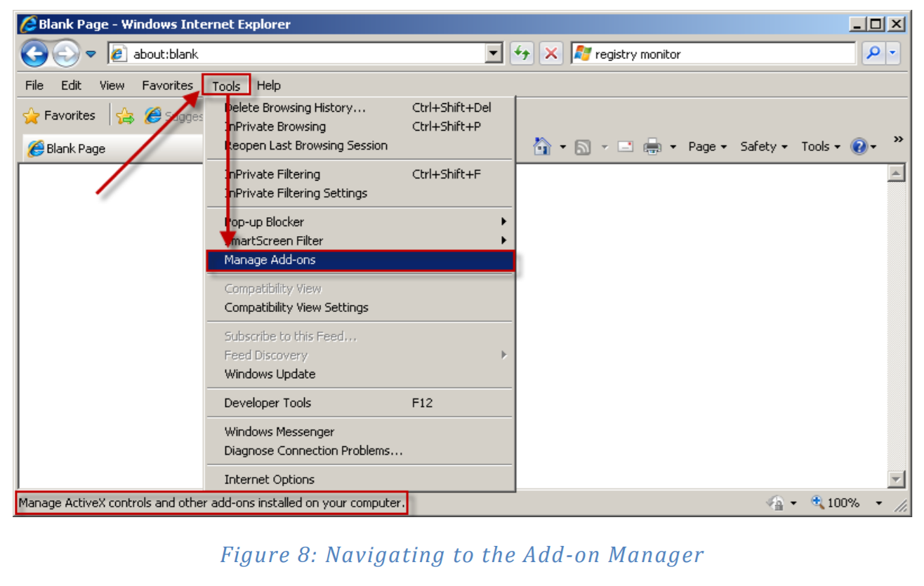This screenshot has width=924, height=586.
Task: Expand the command bar overflow chevron
Action: click(897, 140)
